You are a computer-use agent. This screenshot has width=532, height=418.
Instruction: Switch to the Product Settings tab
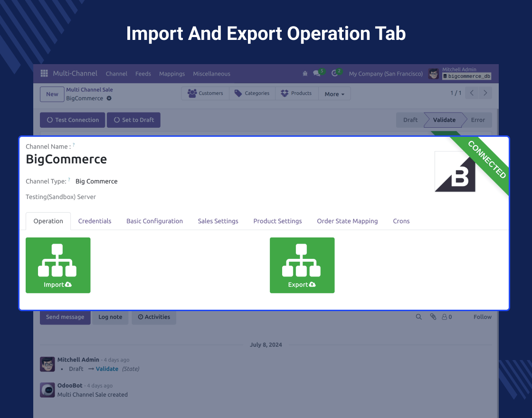pyautogui.click(x=277, y=221)
